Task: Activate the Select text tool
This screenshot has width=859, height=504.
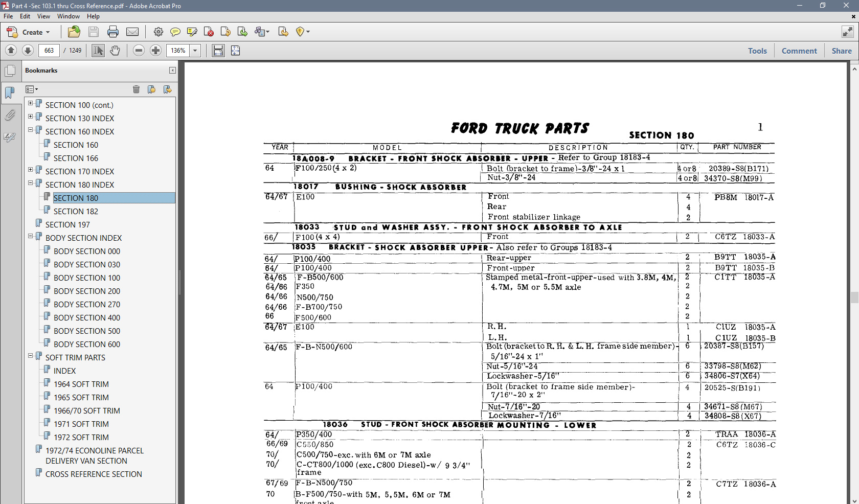Action: tap(98, 50)
